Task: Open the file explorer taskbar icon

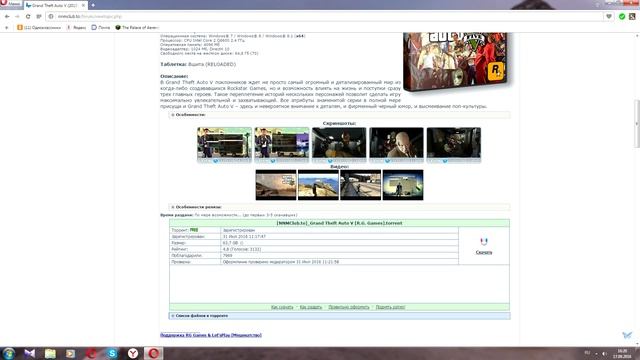Action: click(x=50, y=353)
